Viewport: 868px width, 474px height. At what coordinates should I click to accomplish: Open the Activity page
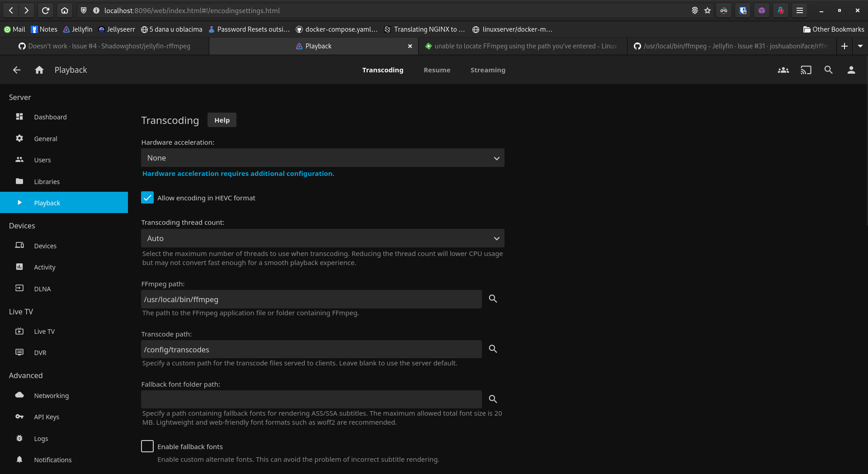click(x=45, y=267)
